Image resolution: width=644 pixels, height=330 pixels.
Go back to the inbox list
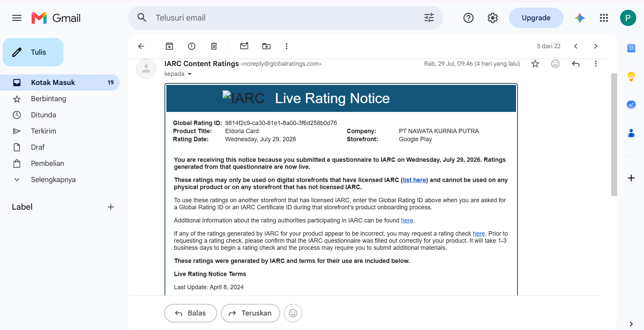(x=141, y=46)
